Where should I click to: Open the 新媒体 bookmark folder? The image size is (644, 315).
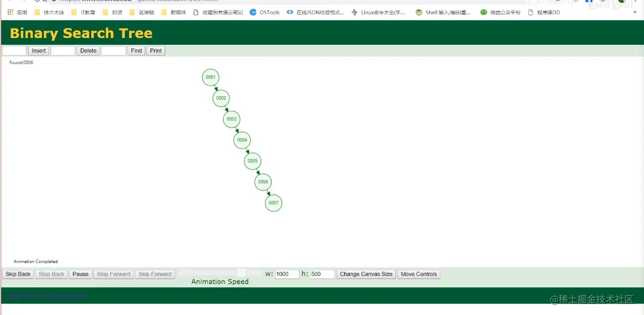pyautogui.click(x=174, y=12)
